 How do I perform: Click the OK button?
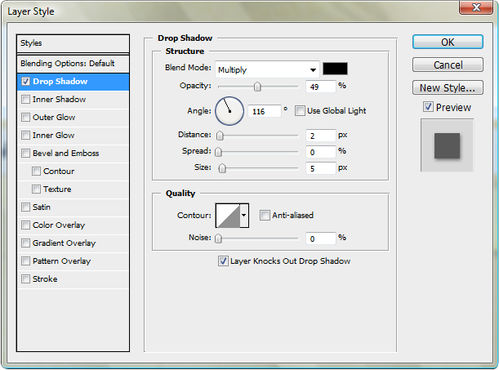(x=448, y=42)
